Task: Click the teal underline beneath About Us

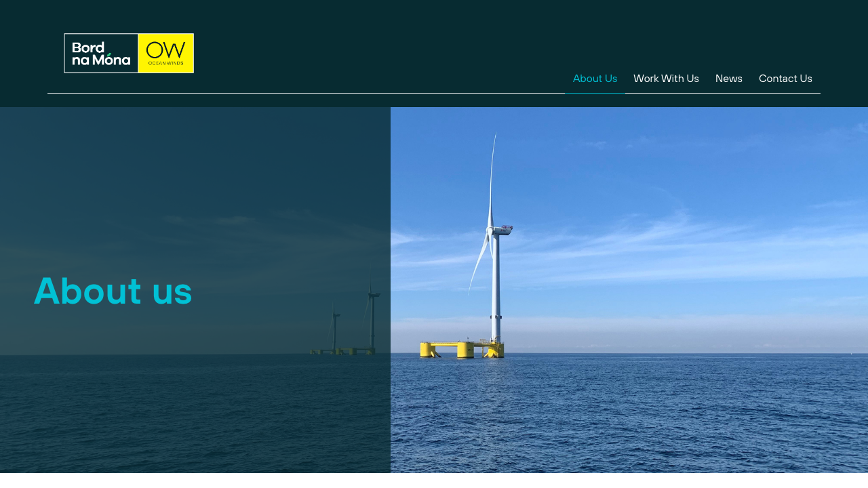Action: pyautogui.click(x=595, y=93)
